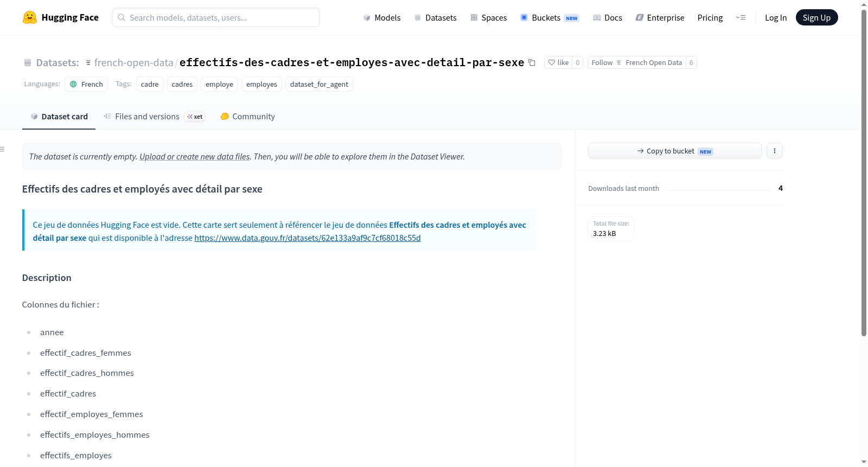Image resolution: width=868 pixels, height=467 pixels.
Task: Click scrollbar down arrow
Action: click(864, 462)
